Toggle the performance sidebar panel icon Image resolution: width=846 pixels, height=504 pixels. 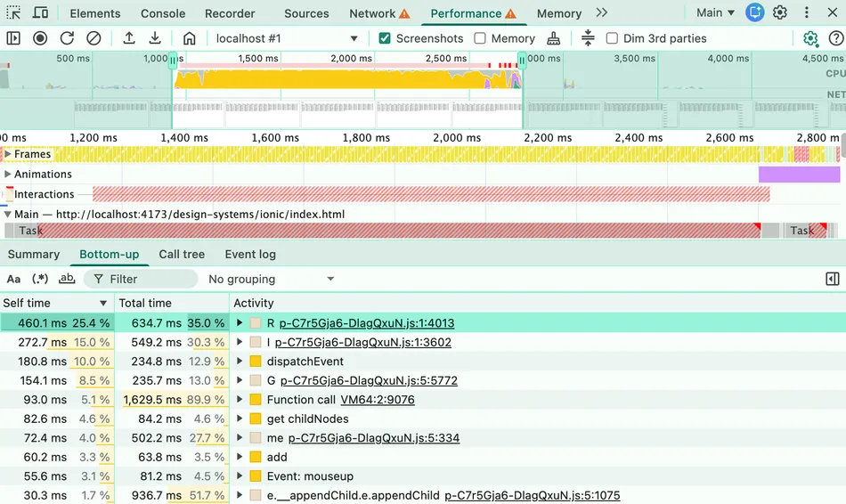click(x=13, y=38)
